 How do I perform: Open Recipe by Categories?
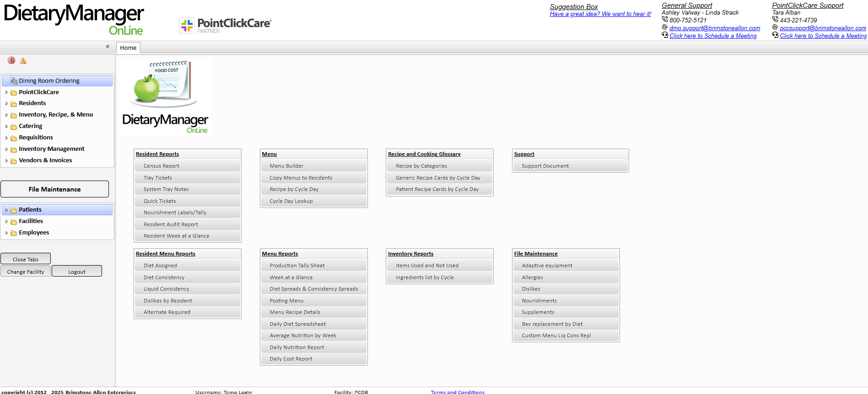[x=440, y=166]
